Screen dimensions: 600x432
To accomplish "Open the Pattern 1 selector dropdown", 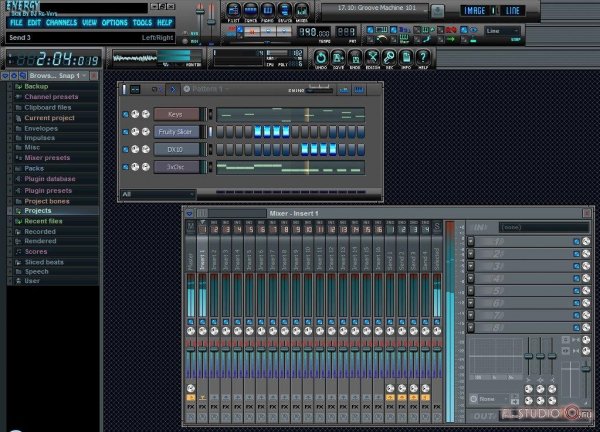I will click(210, 89).
